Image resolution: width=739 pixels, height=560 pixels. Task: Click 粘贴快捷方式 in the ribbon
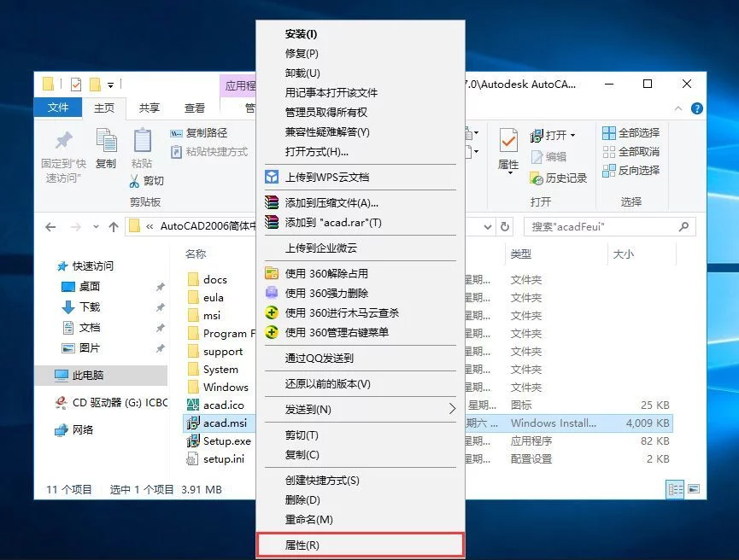[208, 152]
